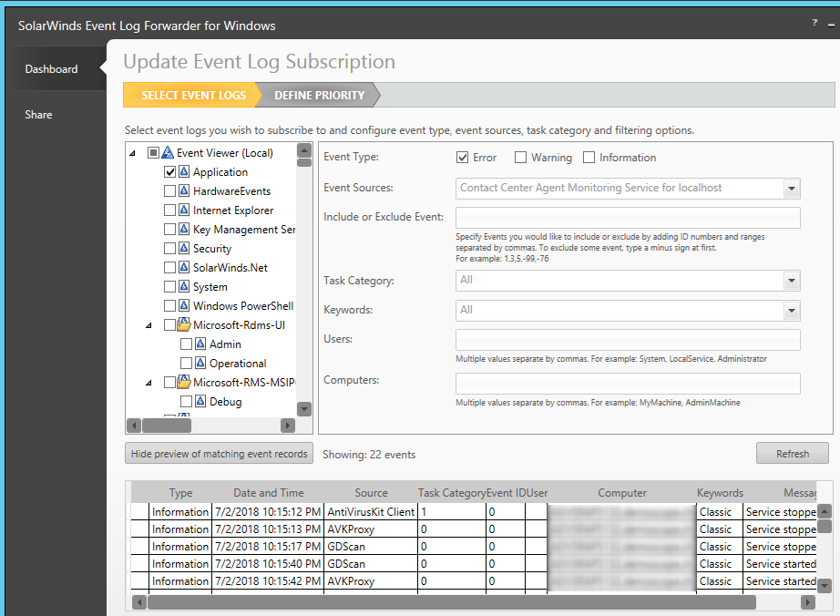Select the 7/2/2018 10:15:40 PM cell
Viewport: 840px width, 616px height.
(x=268, y=564)
